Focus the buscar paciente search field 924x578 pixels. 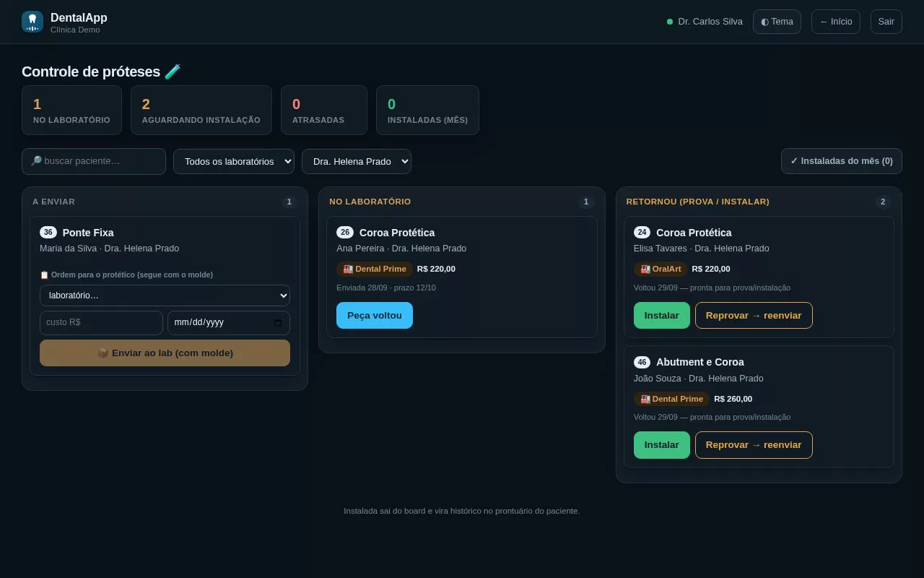tap(94, 161)
